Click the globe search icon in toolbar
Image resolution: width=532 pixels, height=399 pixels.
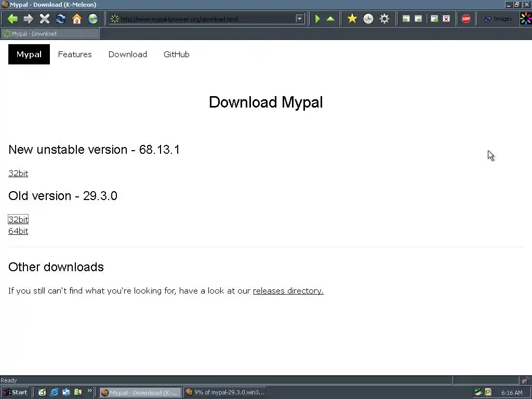pyautogui.click(x=92, y=19)
